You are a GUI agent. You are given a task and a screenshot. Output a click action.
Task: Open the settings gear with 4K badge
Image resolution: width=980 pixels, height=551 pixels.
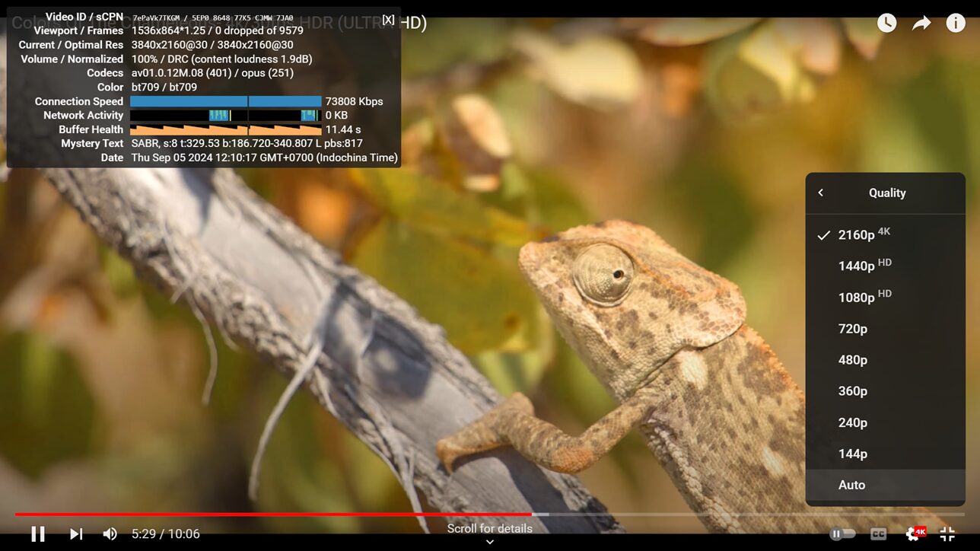point(915,533)
